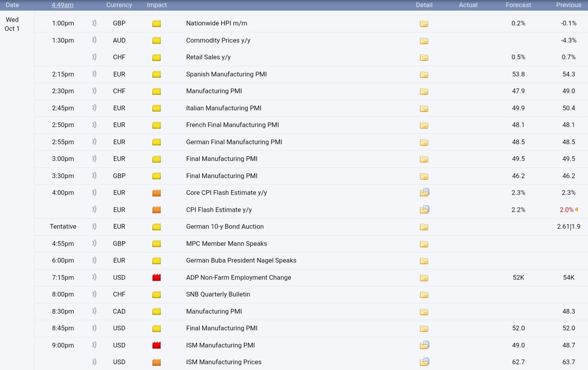The width and height of the screenshot is (588, 370).
Task: Click orange impact icon for ISM Manufacturing Prices
Action: [x=156, y=362]
